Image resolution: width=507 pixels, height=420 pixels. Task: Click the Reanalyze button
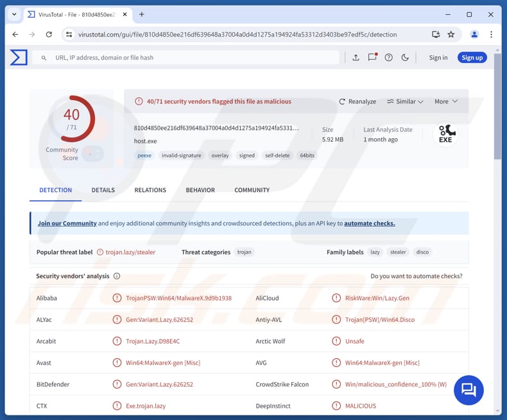357,101
